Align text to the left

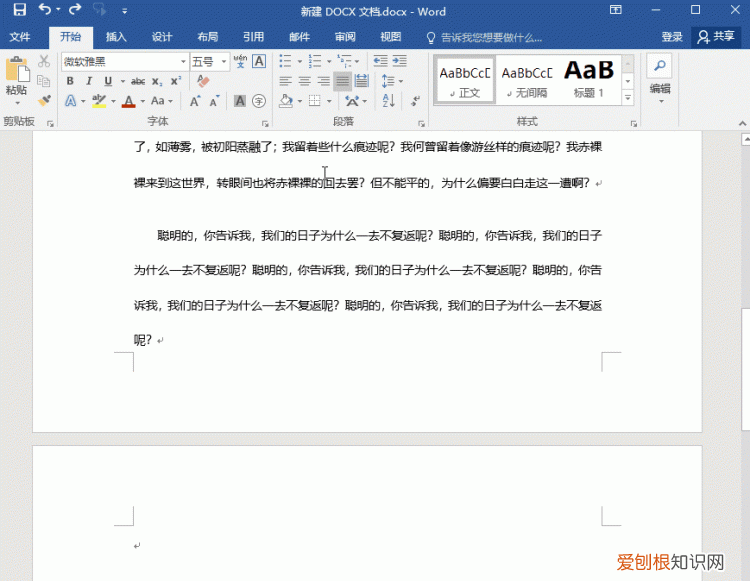(286, 81)
